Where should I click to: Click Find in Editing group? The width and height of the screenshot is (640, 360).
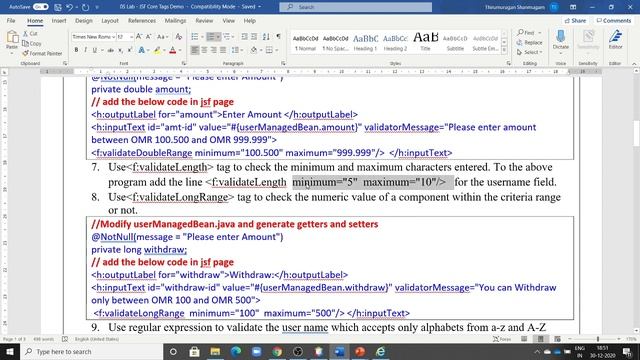pyautogui.click(x=528, y=33)
